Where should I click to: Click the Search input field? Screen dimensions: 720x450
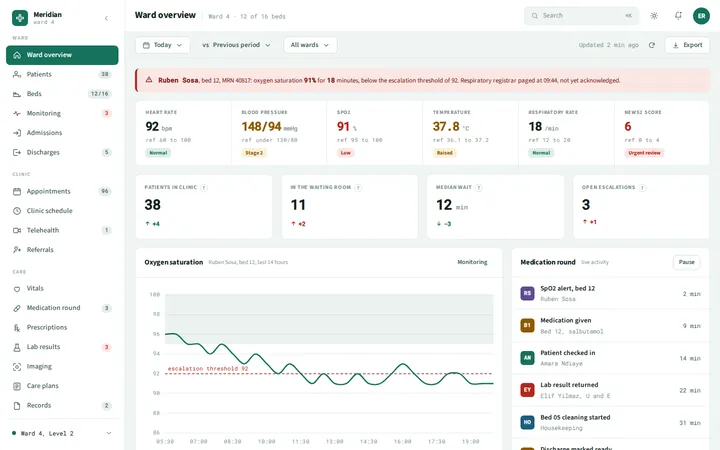tap(581, 16)
